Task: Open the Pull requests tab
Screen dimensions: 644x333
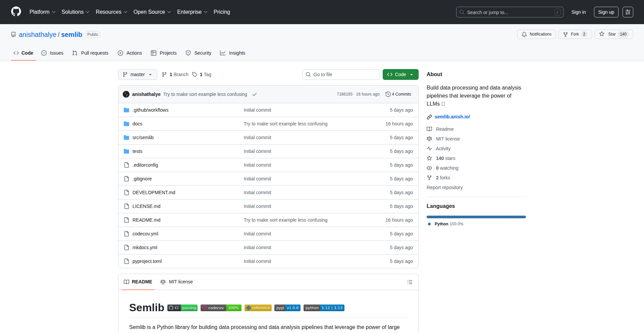Action: (x=90, y=53)
